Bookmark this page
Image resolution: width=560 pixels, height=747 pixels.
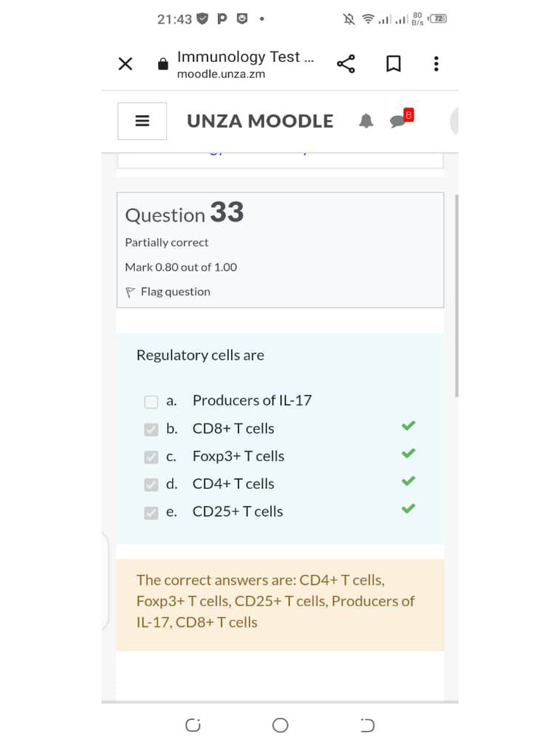coord(393,64)
